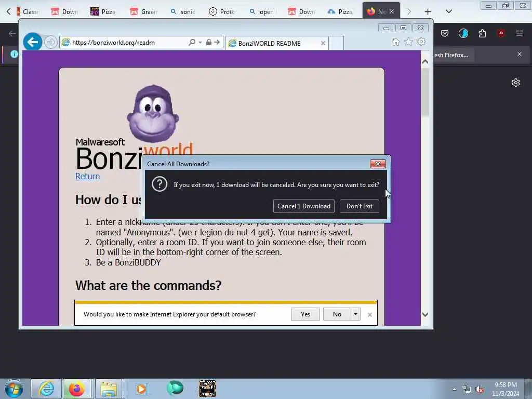Switch to the sonic search Firefox tab
Screen dimensions: 532x399
183,11
